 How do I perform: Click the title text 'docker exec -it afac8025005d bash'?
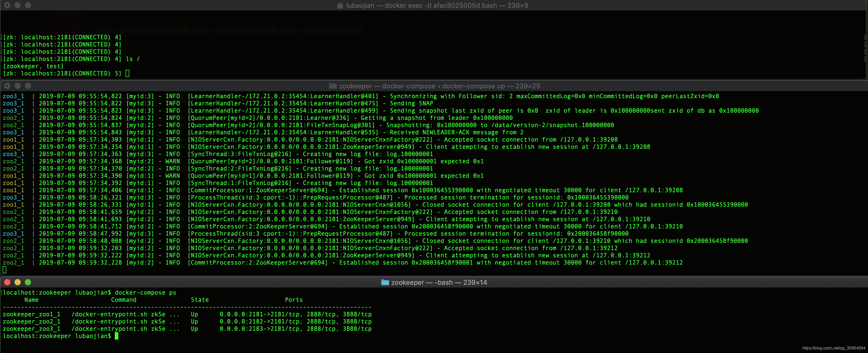coord(441,5)
